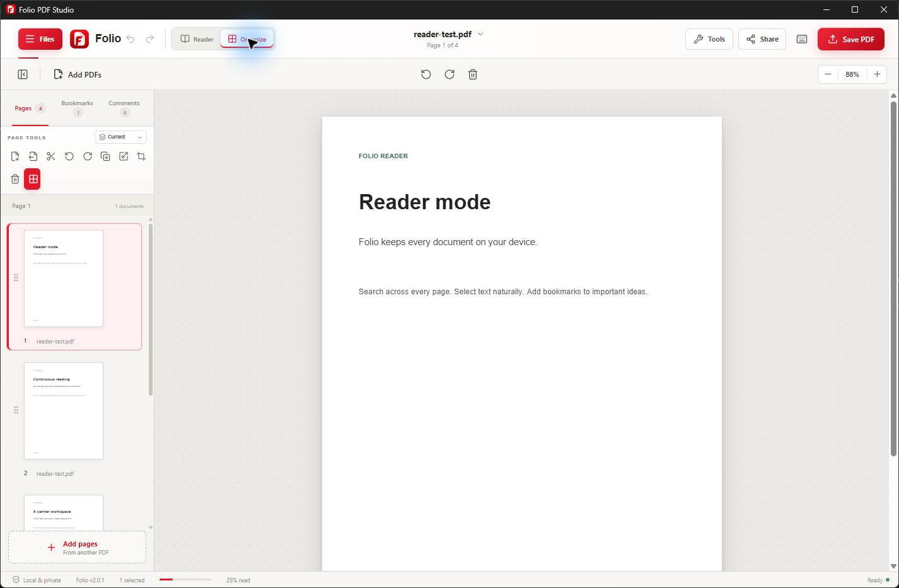Image resolution: width=899 pixels, height=588 pixels.
Task: Rotate left in Page Tools
Action: 69,156
